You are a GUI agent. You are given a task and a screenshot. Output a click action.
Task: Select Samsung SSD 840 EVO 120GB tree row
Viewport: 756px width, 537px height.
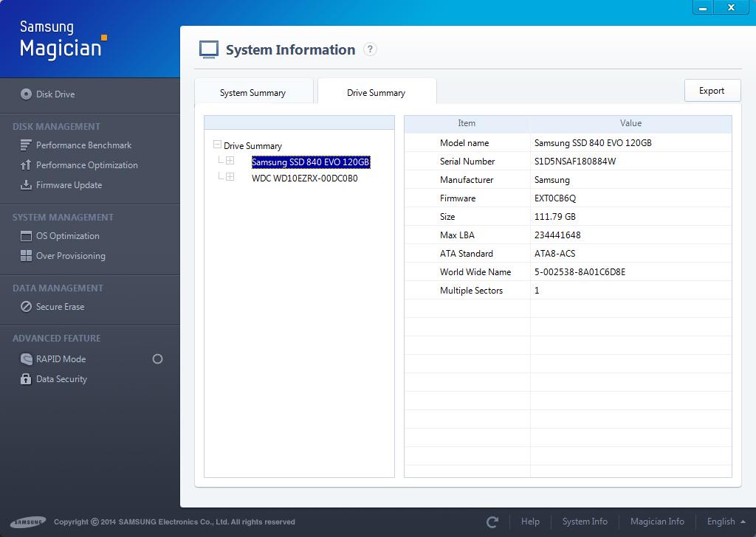point(311,162)
